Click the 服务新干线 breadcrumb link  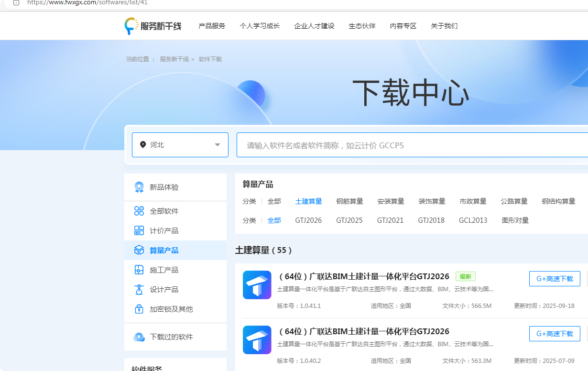point(174,59)
